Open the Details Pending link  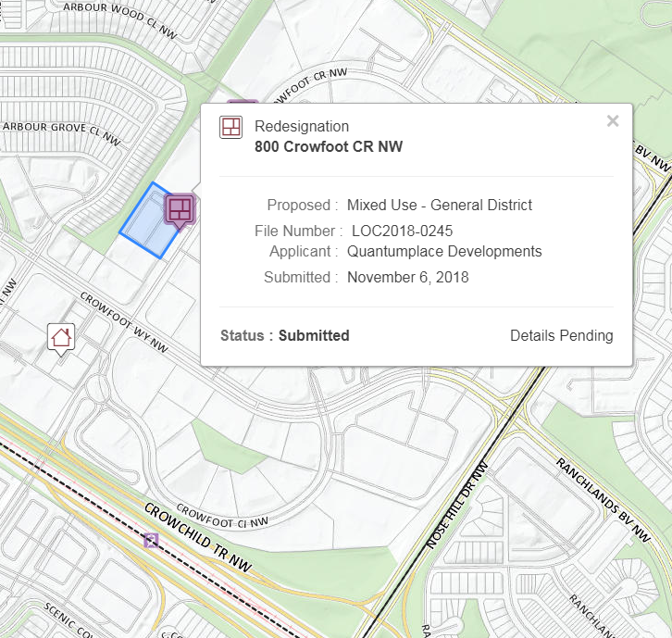[x=561, y=335]
